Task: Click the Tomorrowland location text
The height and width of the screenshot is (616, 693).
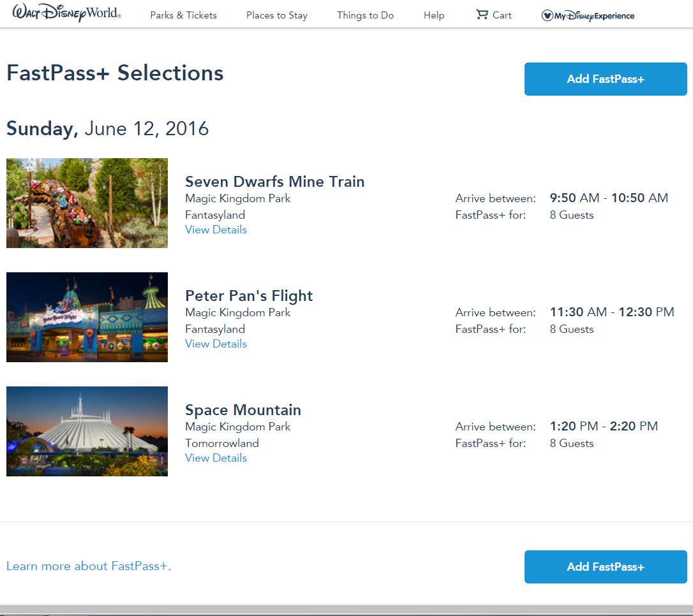Action: 222,443
